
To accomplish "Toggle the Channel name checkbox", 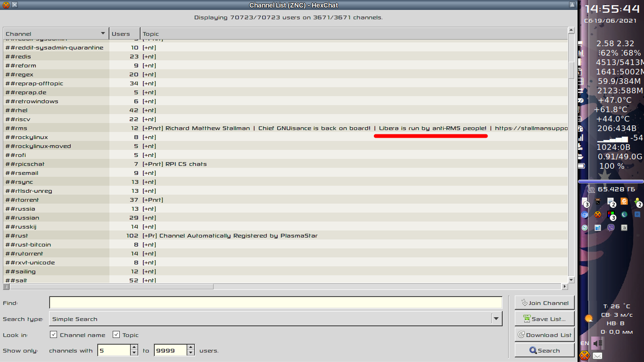I will (54, 335).
